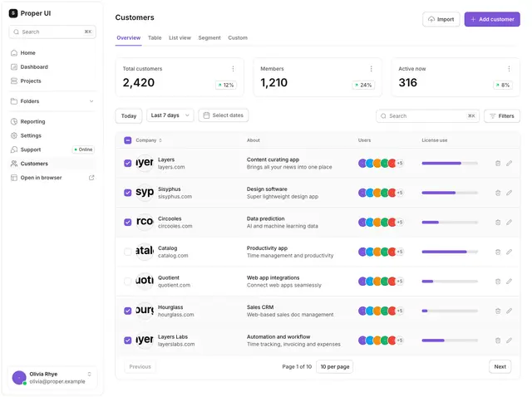The width and height of the screenshot is (532, 397).
Task: Click the Sisyphus company logo
Action: [145, 192]
